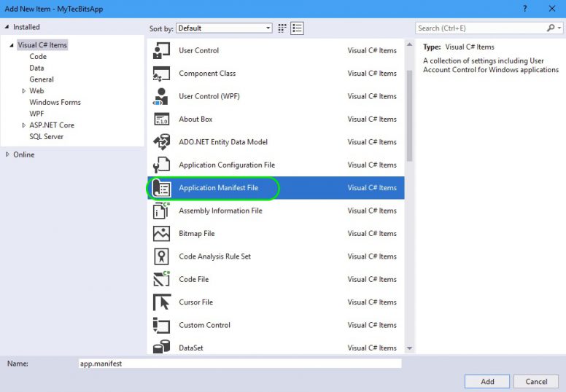
Task: Select the DataSet row text
Action: 191,348
